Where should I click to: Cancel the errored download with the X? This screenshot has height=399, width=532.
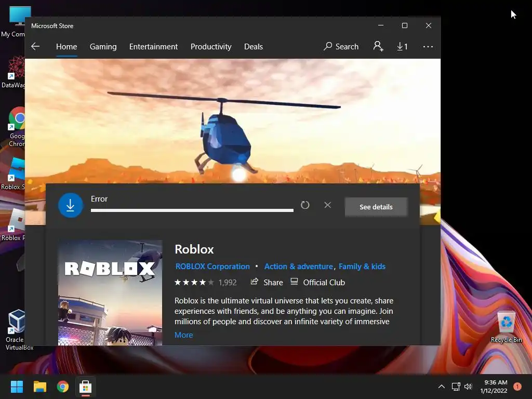(x=327, y=205)
